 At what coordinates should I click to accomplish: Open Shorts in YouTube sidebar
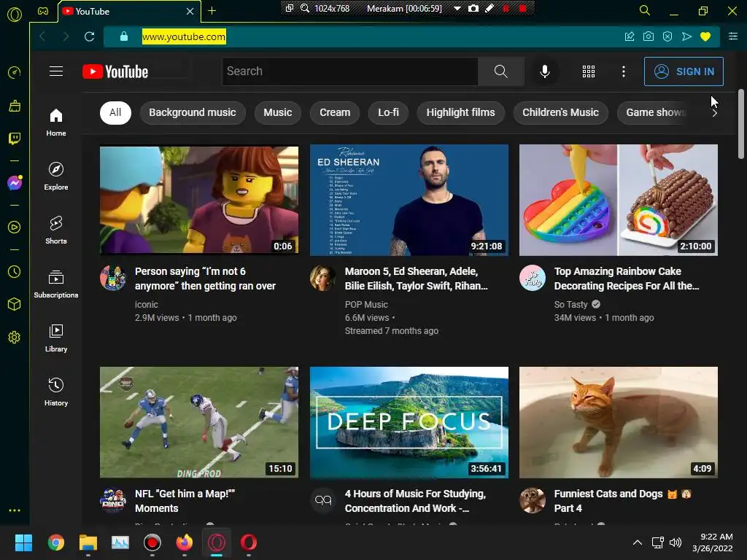(56, 230)
